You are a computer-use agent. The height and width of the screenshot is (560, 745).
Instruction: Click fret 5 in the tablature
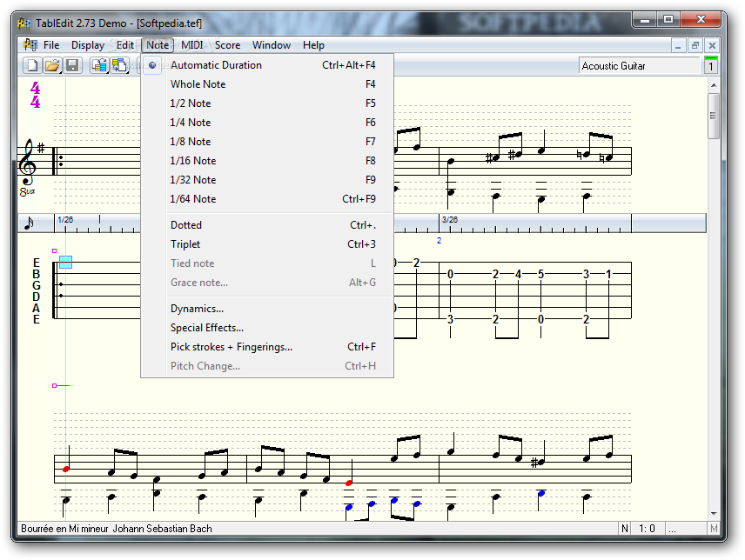(x=540, y=274)
